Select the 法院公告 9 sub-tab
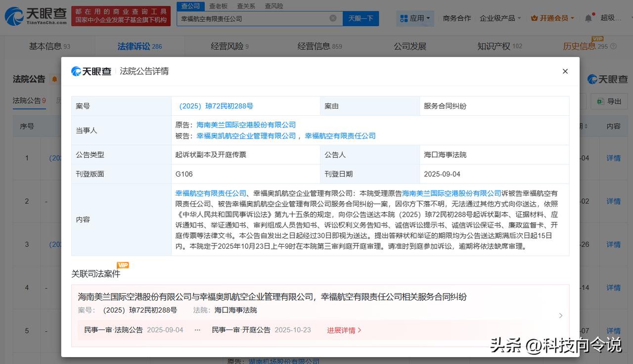 (29, 100)
